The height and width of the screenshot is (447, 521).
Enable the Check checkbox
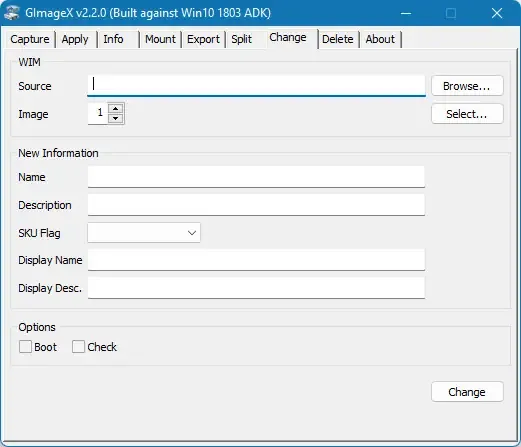click(78, 347)
